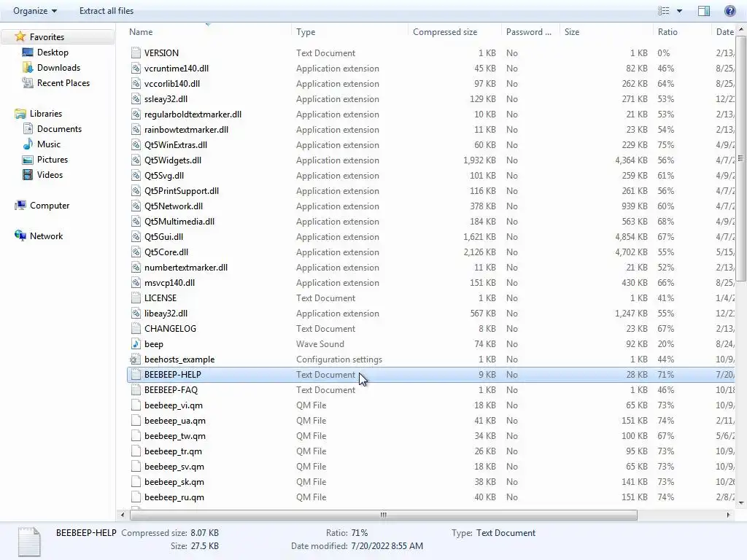The width and height of the screenshot is (747, 560).
Task: Open Desktop in navigation pane
Action: [53, 52]
